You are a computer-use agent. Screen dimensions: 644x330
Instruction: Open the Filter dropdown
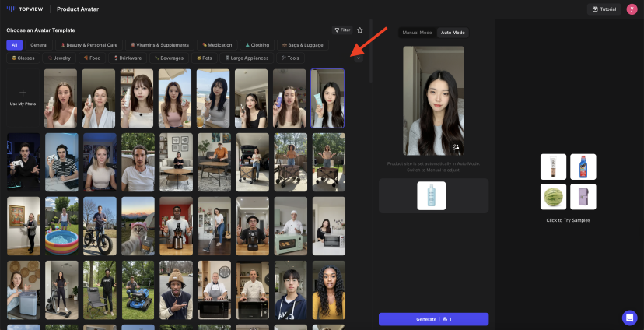pyautogui.click(x=342, y=30)
